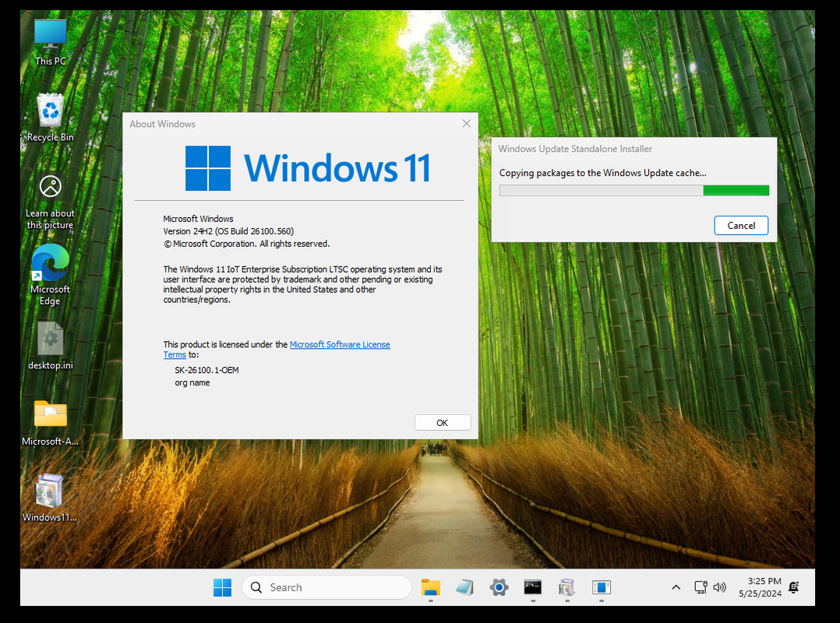Image resolution: width=840 pixels, height=623 pixels.
Task: Click the Microsoft Windows heading text
Action: tap(198, 219)
